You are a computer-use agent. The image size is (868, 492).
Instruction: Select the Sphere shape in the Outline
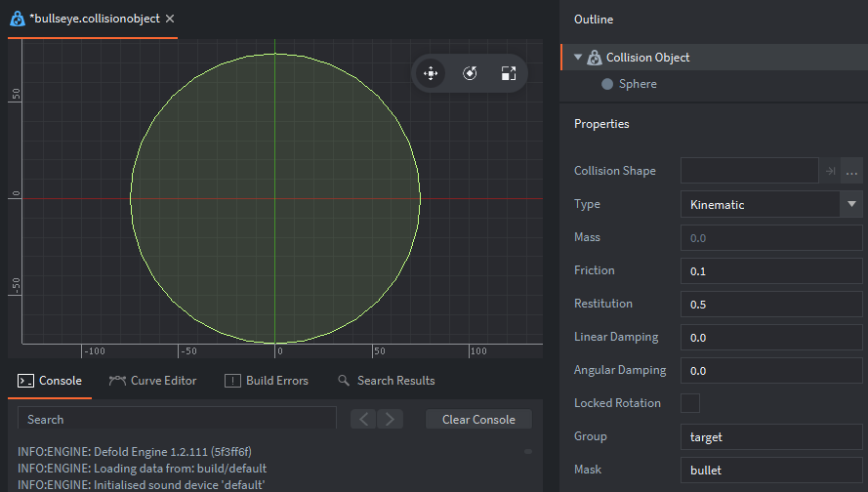637,84
